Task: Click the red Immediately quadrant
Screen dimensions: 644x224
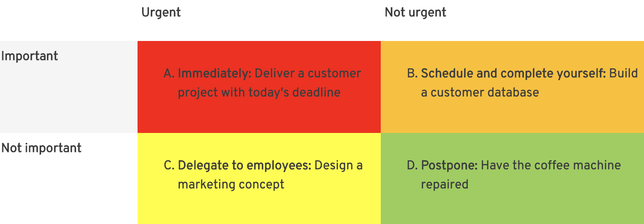Action: click(259, 87)
